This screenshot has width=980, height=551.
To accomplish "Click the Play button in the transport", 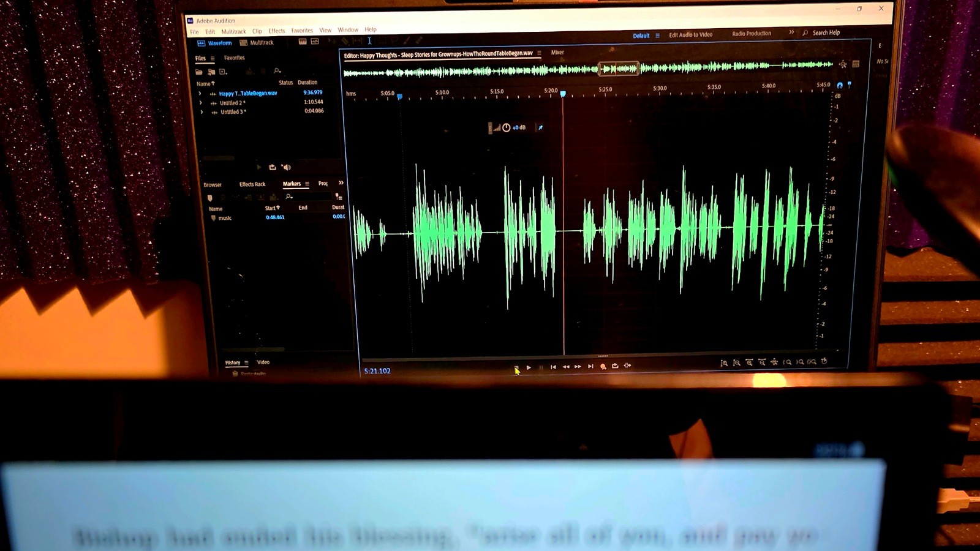I will pos(529,366).
